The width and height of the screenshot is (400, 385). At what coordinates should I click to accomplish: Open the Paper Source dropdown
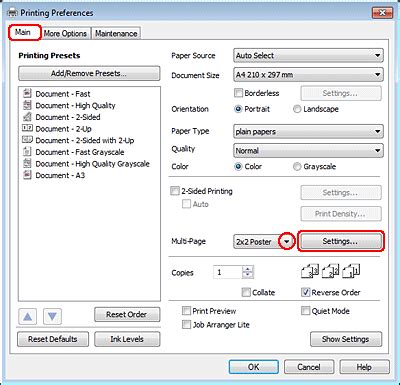308,55
